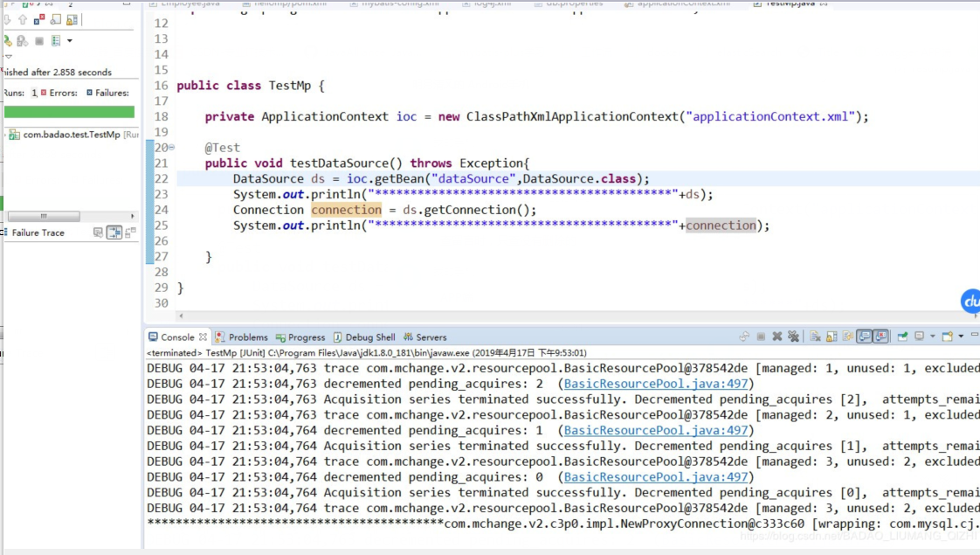
Task: Open display selected console dropdown
Action: (x=933, y=336)
